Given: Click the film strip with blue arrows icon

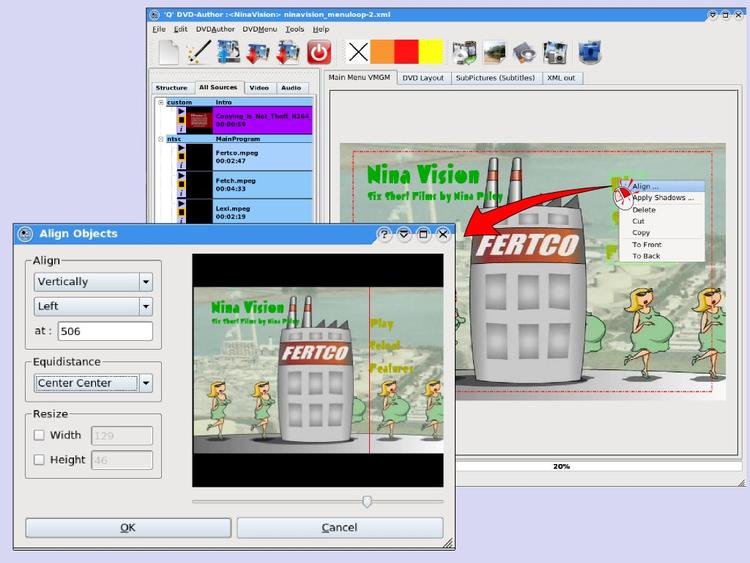Looking at the screenshot, I should click(x=229, y=52).
